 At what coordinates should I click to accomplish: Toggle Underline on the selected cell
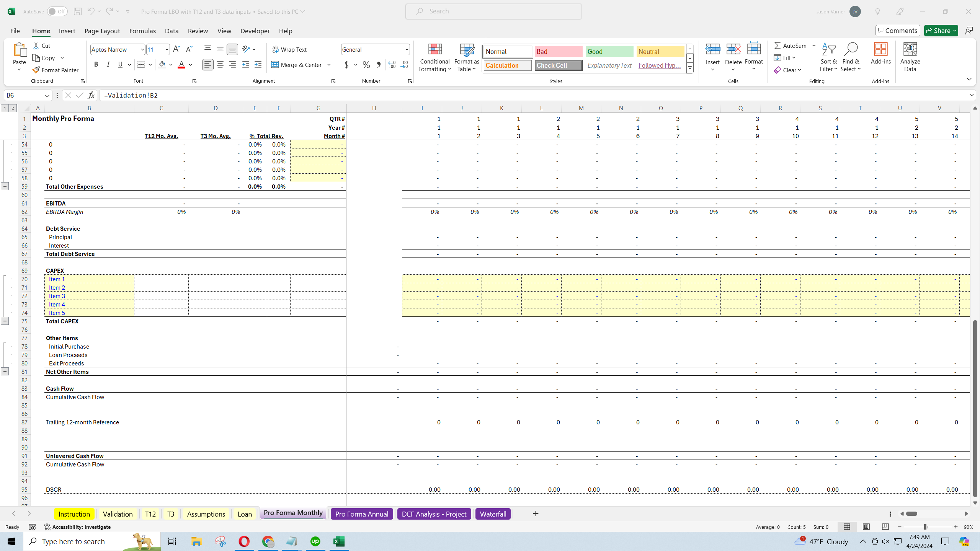point(120,64)
